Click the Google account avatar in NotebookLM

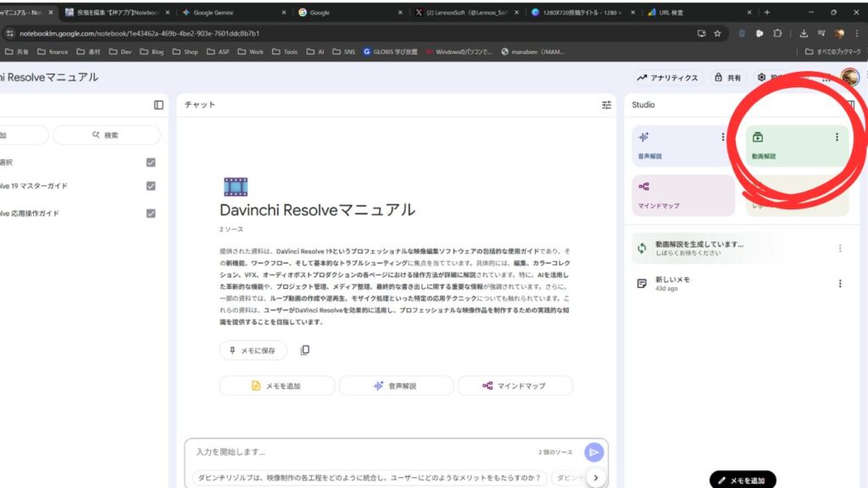[849, 77]
